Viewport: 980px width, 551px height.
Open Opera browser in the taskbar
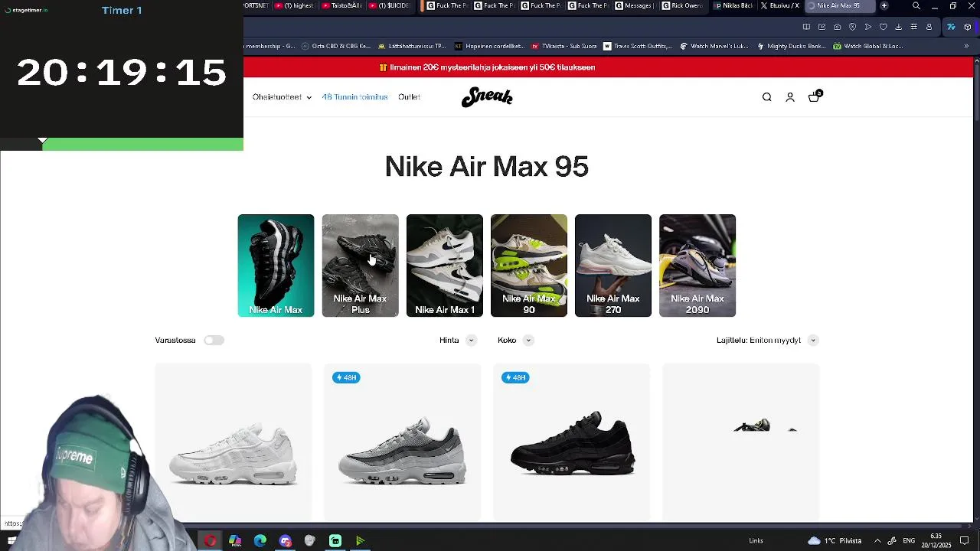click(x=210, y=541)
